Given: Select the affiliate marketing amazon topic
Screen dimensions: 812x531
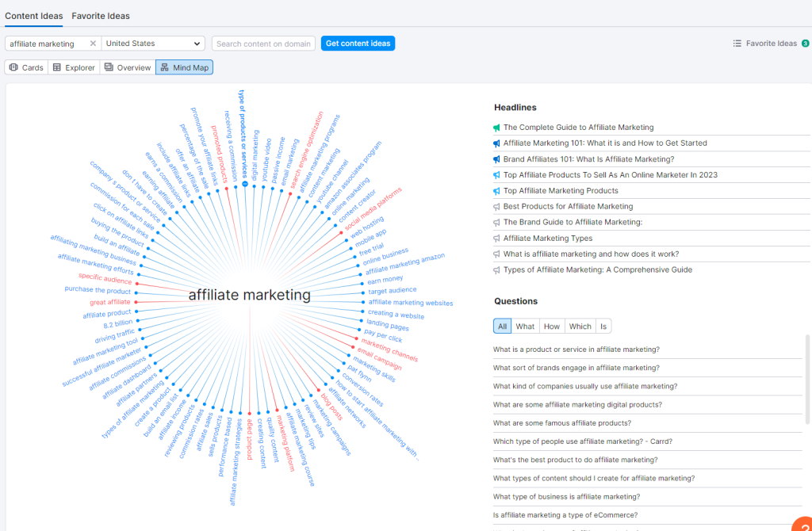Looking at the screenshot, I should pyautogui.click(x=405, y=264).
